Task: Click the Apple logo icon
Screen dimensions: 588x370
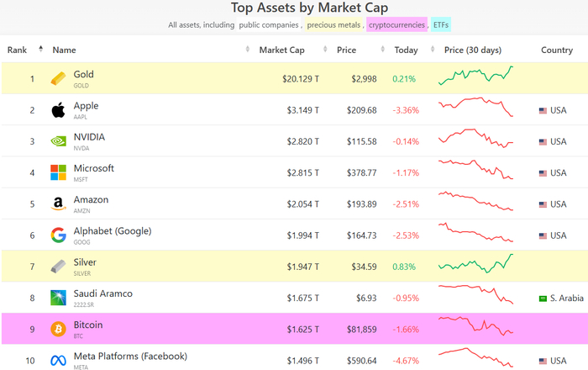Action: point(58,110)
